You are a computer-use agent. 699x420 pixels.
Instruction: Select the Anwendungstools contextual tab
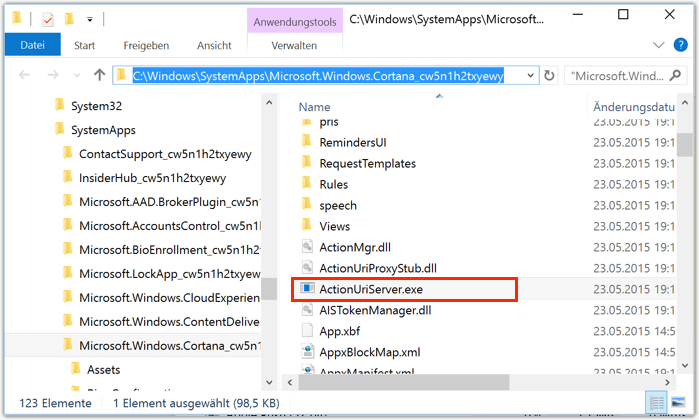click(x=295, y=21)
